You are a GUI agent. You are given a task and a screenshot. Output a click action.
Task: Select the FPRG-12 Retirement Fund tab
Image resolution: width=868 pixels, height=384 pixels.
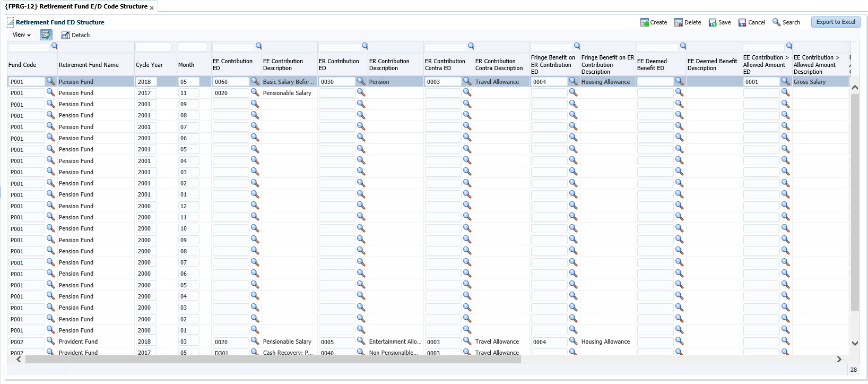pos(76,6)
